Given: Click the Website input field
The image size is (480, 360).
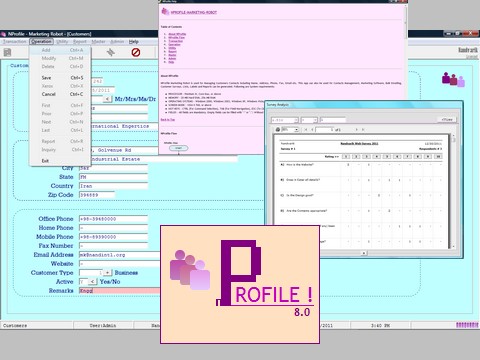Looking at the screenshot, I should point(119,264).
